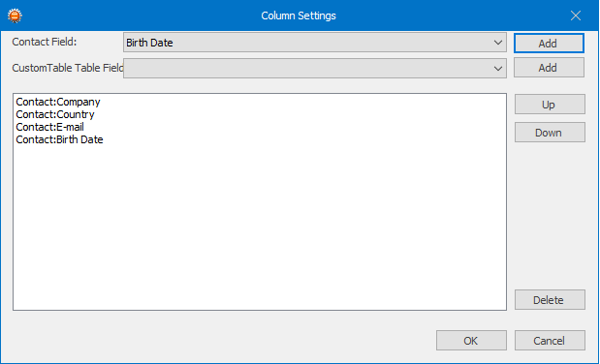Close the Column Settings dialog
The height and width of the screenshot is (364, 600).
tap(576, 15)
